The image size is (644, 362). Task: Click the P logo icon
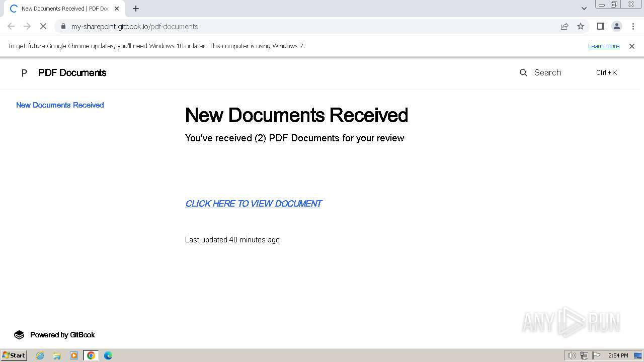tap(24, 73)
